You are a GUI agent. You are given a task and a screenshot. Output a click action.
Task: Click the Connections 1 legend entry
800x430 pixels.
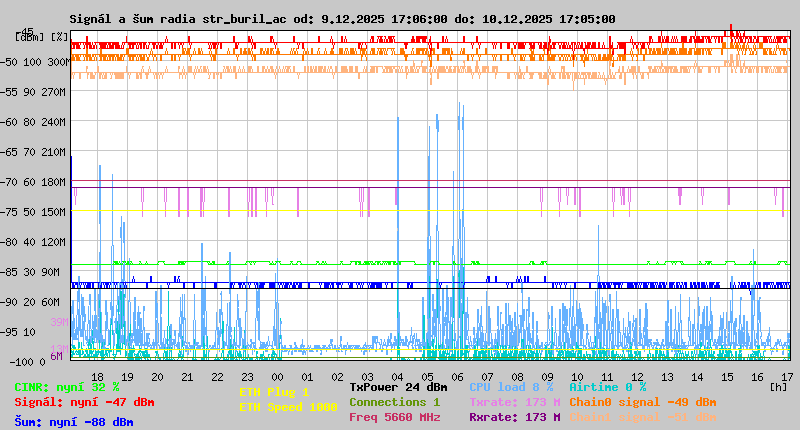coord(394,402)
